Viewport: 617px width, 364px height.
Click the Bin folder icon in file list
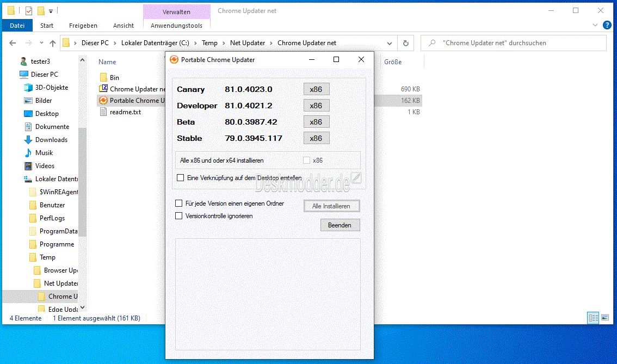click(x=103, y=77)
